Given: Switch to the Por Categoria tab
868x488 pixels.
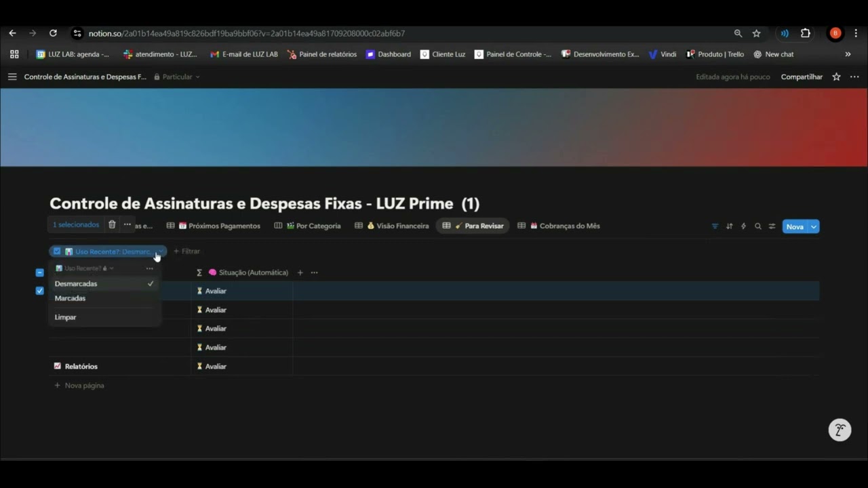Looking at the screenshot, I should pos(307,226).
